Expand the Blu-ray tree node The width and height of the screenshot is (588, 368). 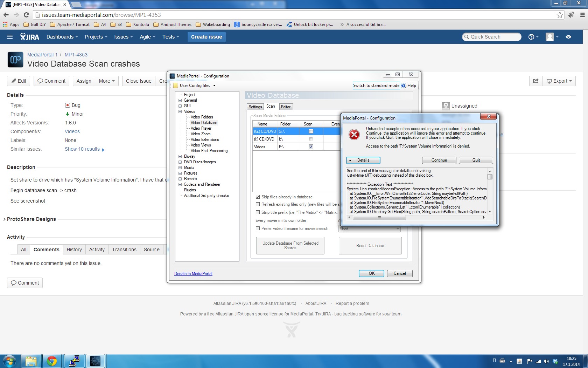[x=180, y=156]
